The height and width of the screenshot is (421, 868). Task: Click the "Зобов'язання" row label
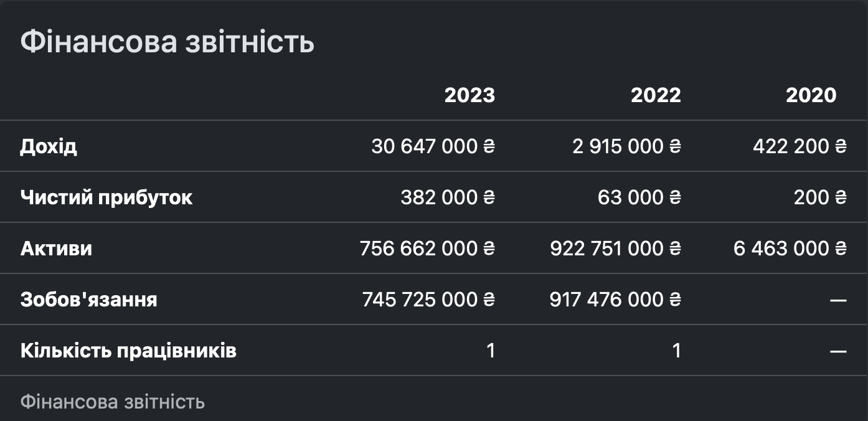click(88, 300)
